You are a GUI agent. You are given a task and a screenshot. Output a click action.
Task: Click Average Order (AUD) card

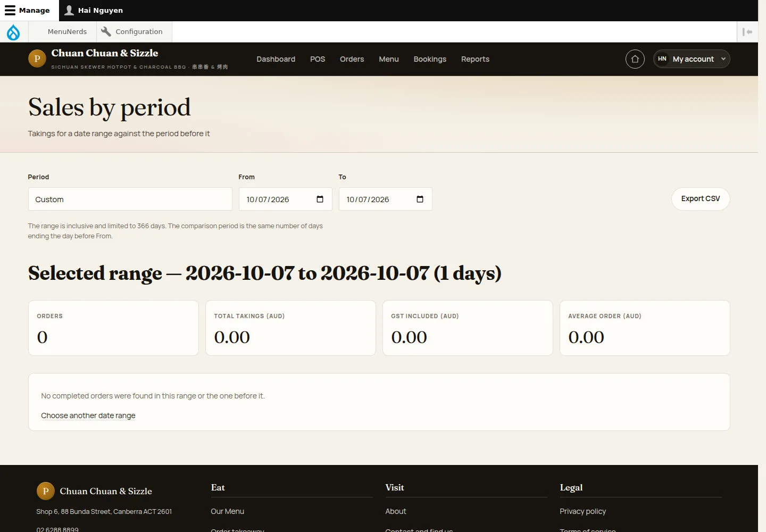click(645, 328)
